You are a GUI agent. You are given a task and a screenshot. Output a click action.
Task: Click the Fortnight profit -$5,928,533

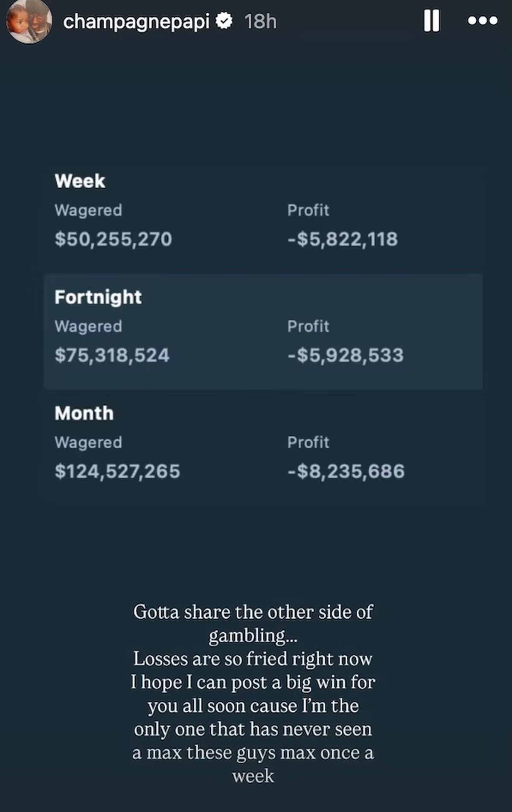click(346, 355)
